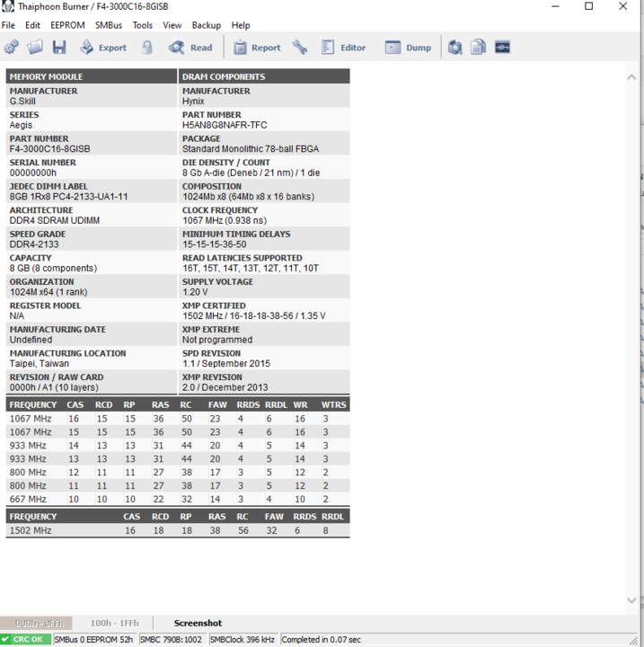Screen dimensions: 644x647
Task: Maximize the Thaiphoon Burner window
Action: [x=588, y=6]
